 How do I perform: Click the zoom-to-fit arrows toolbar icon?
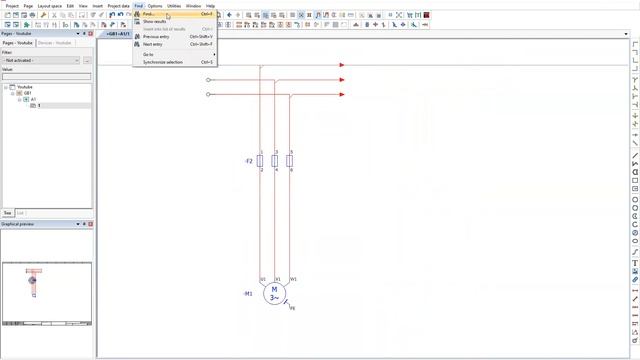(x=399, y=15)
